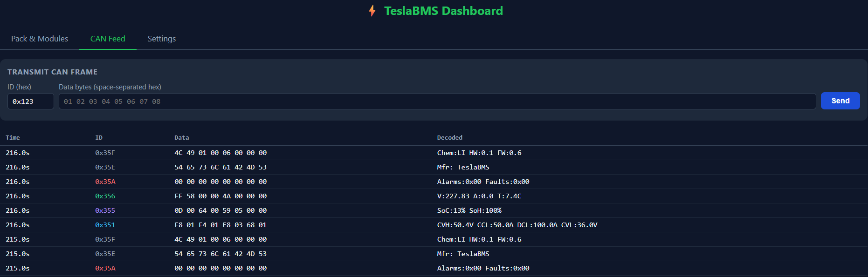Image resolution: width=868 pixels, height=277 pixels.
Task: Select the blue 0x351 frame ID
Action: (105, 225)
